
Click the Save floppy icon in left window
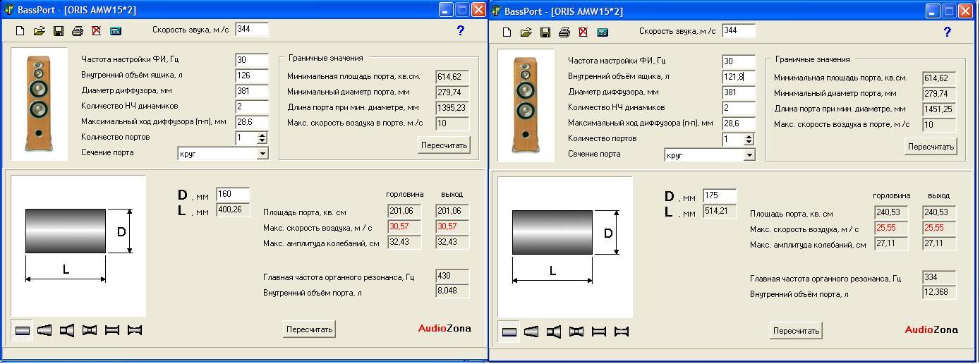point(59,31)
